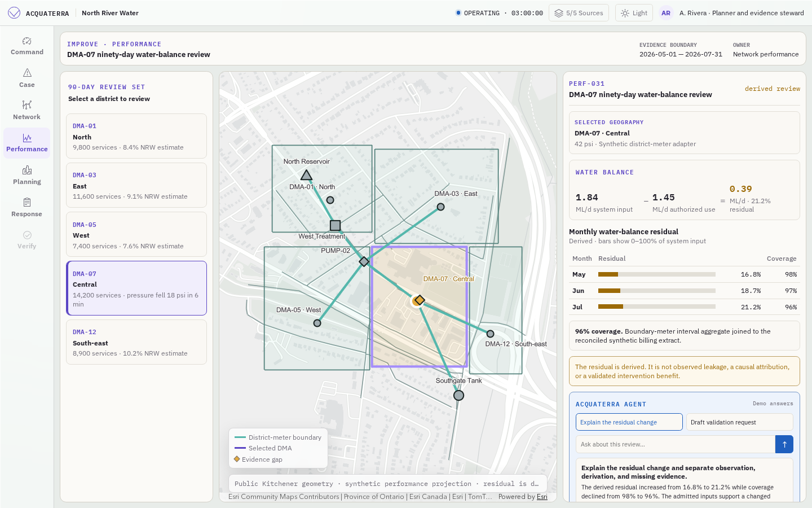Open the Response clipboard icon
This screenshot has width=812, height=508.
27,202
